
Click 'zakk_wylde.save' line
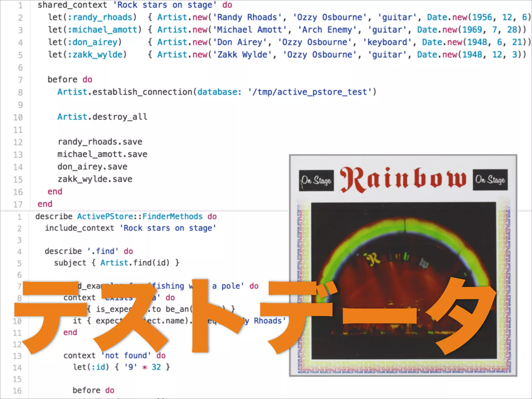click(x=95, y=179)
